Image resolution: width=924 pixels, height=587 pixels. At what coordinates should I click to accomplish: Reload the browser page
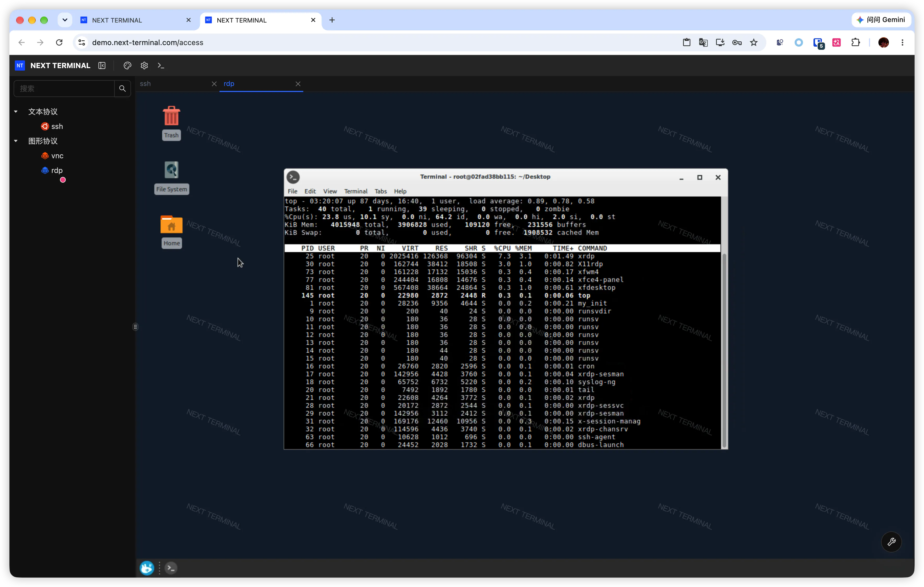59,43
